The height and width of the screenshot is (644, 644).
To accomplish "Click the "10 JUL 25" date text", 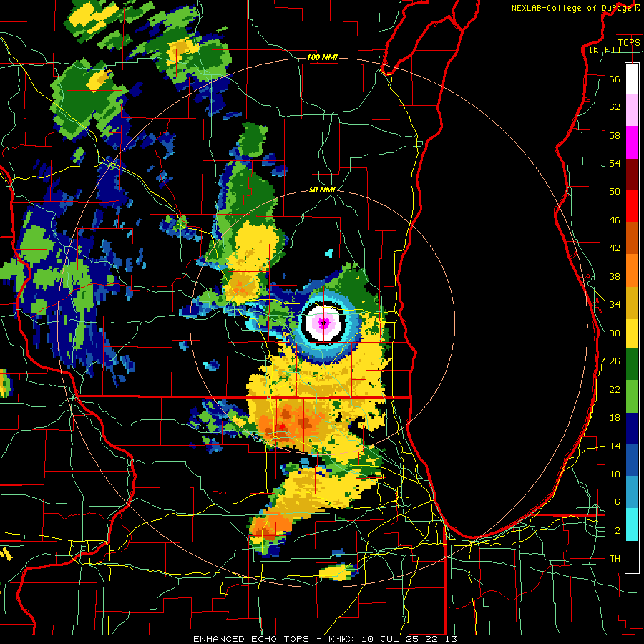I will 389,639.
